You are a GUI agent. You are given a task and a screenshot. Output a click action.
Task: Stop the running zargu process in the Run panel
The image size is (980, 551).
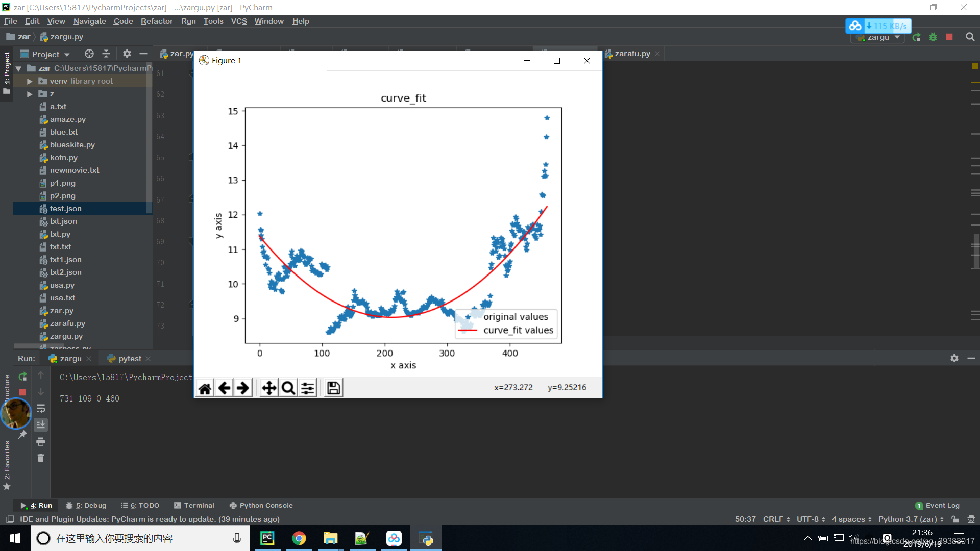point(22,392)
